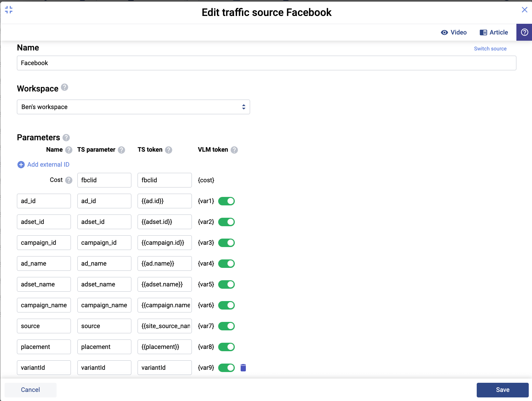
Task: Click the Switch source link
Action: pyautogui.click(x=490, y=48)
